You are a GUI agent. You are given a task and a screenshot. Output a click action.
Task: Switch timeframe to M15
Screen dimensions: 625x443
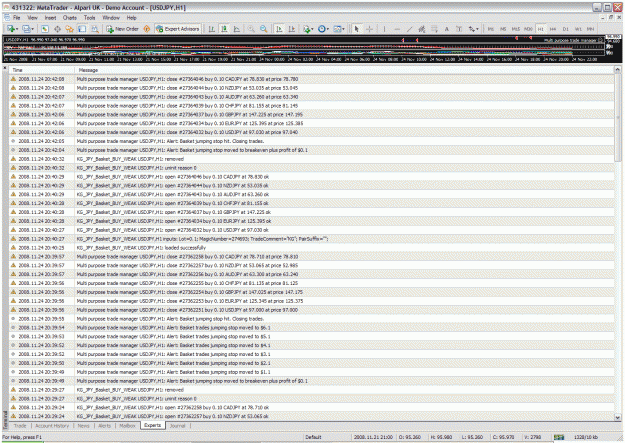tap(516, 29)
